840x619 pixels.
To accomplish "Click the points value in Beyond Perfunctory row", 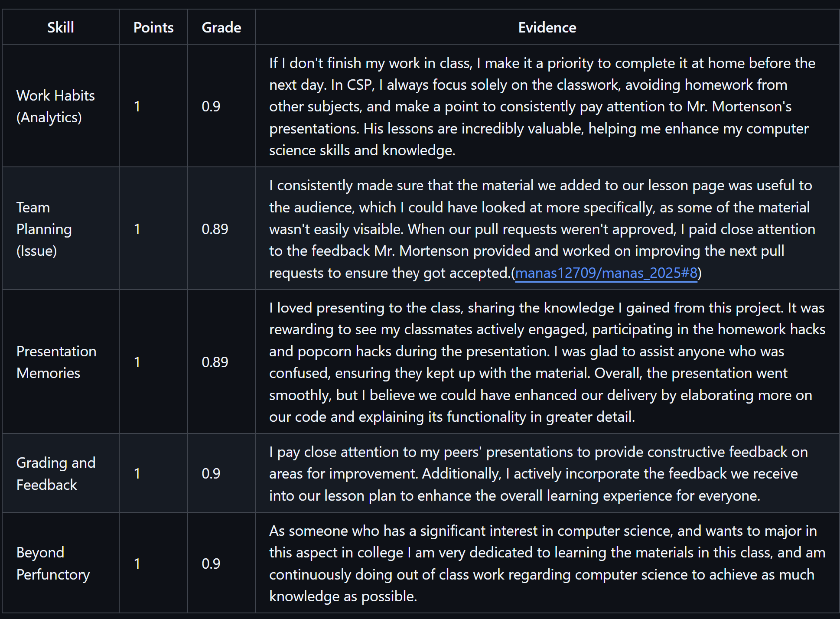I will 137,563.
